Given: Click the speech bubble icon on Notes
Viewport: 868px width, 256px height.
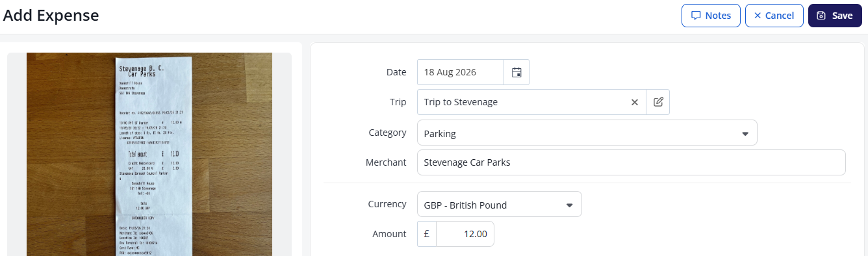Looking at the screenshot, I should click(695, 16).
